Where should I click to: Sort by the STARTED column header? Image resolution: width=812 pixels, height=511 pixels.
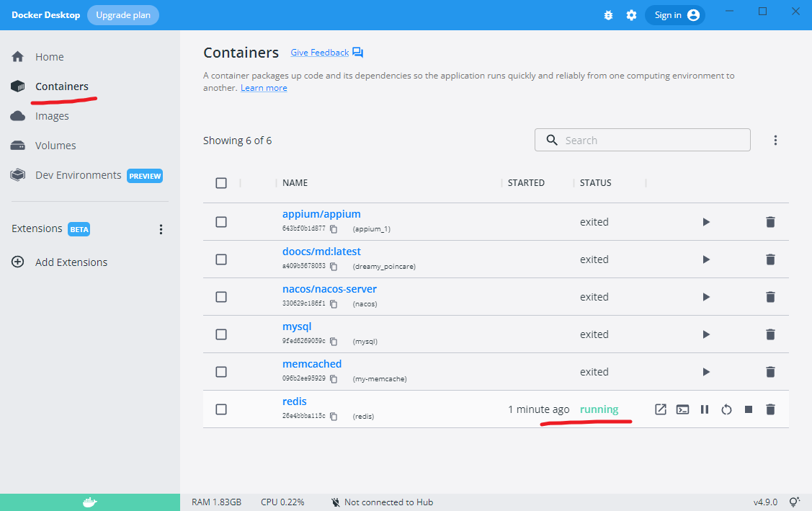click(x=526, y=183)
